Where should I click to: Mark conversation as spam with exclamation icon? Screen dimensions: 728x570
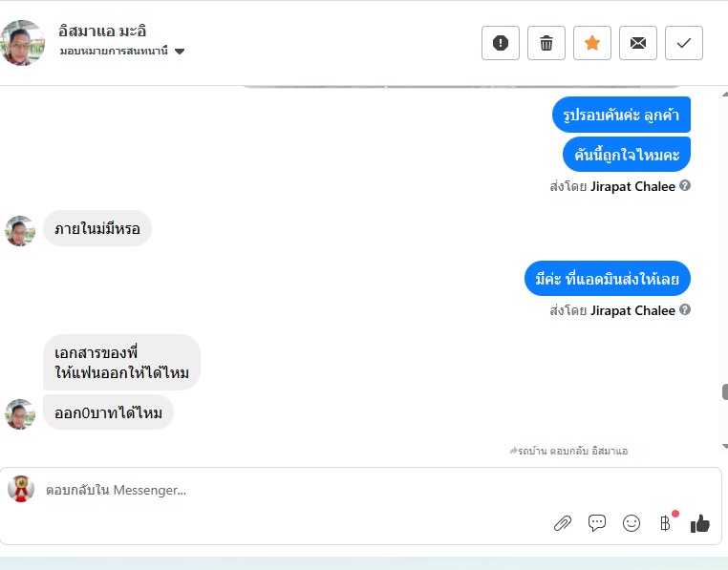(500, 43)
